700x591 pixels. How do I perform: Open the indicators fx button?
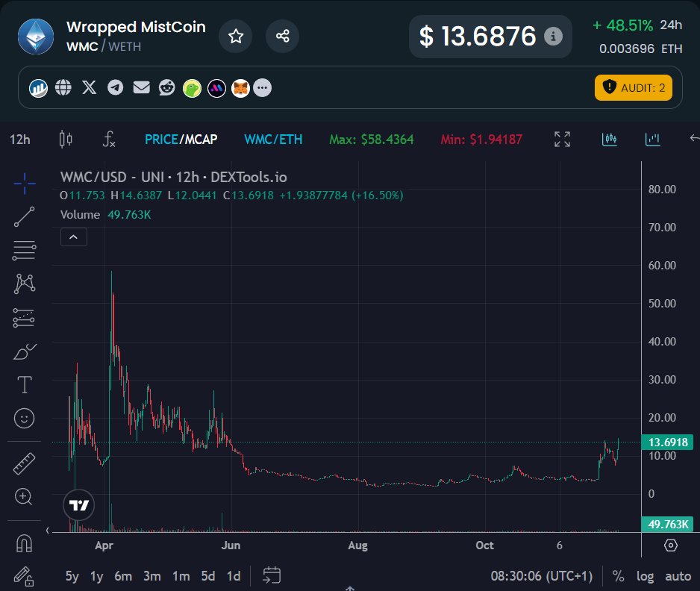[x=109, y=140]
